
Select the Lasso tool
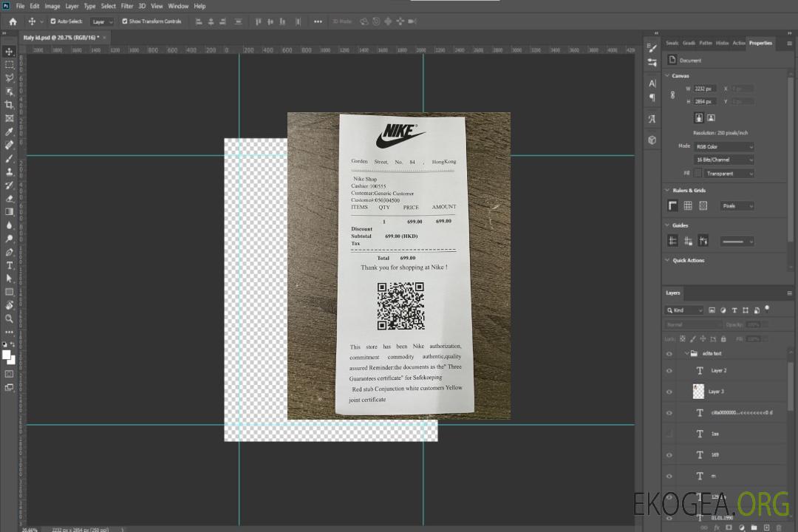pos(9,78)
